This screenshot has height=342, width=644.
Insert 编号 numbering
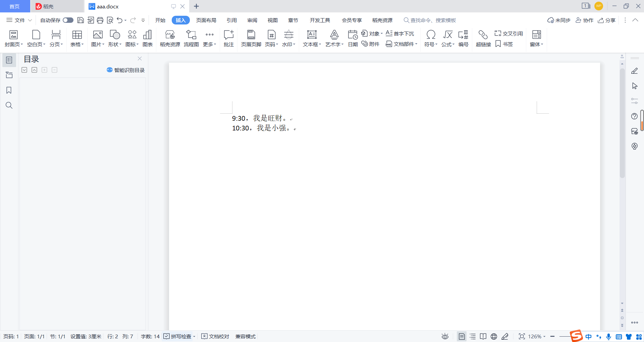463,38
